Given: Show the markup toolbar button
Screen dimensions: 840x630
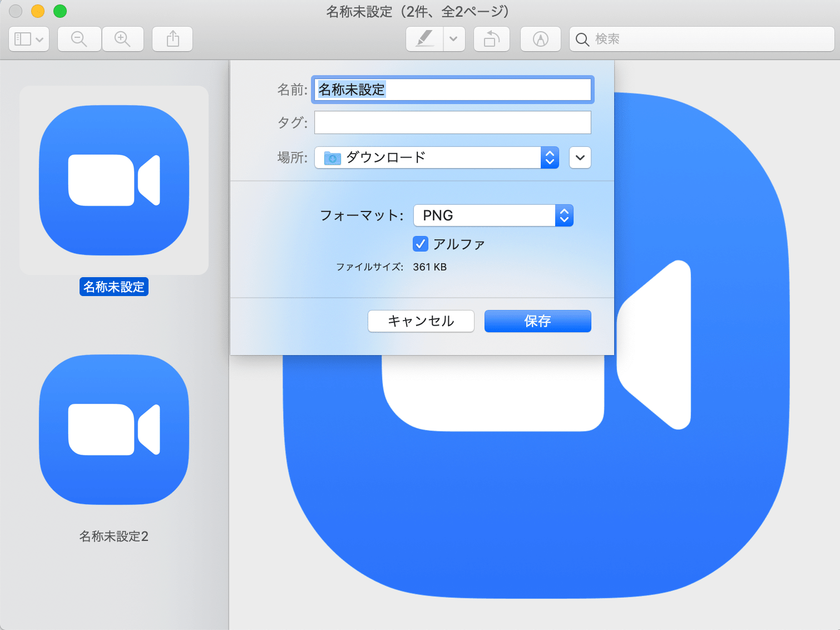Looking at the screenshot, I should pyautogui.click(x=541, y=39).
